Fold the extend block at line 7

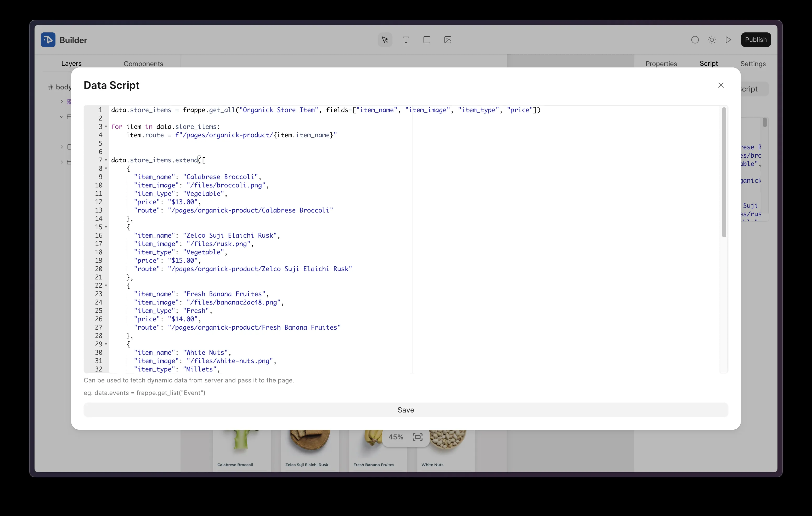click(x=105, y=160)
